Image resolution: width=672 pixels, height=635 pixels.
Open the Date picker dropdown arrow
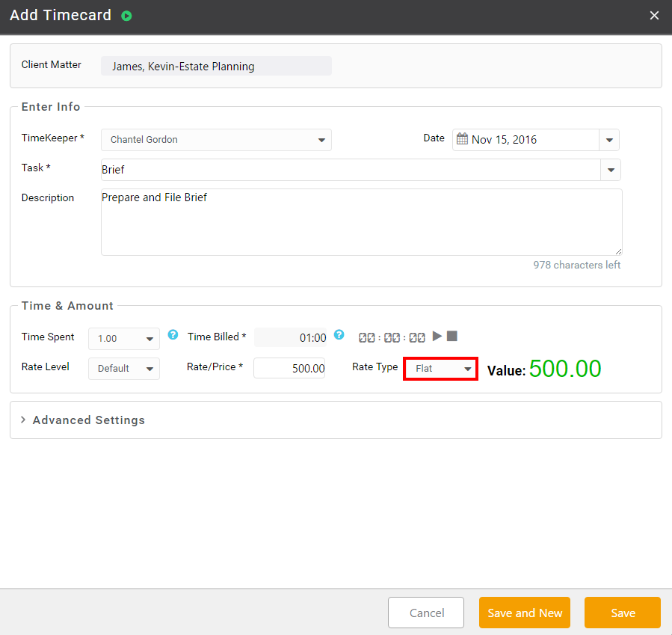tap(609, 140)
